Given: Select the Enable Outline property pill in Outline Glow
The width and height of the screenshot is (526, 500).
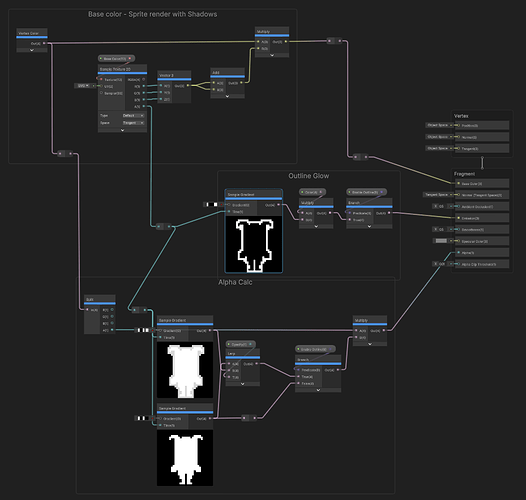Looking at the screenshot, I should click(x=366, y=192).
